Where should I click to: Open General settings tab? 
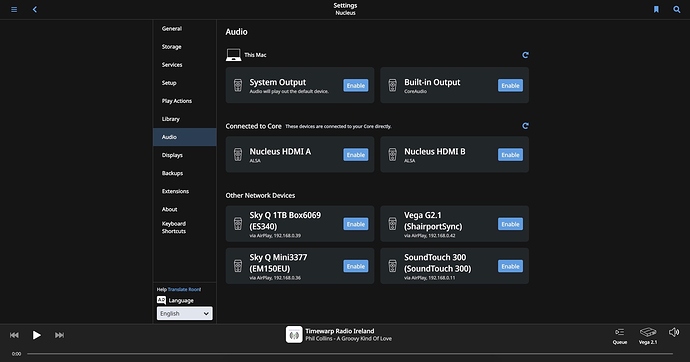click(184, 29)
